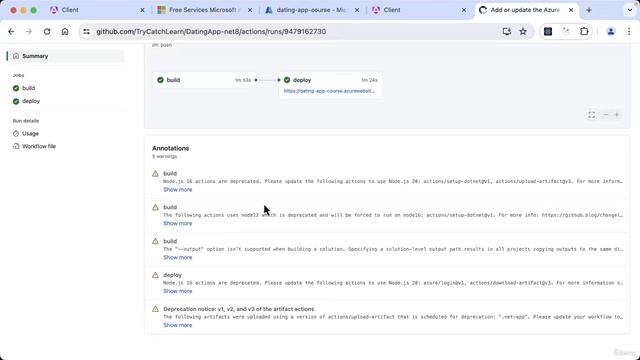View site information icon in address bar

(87, 31)
